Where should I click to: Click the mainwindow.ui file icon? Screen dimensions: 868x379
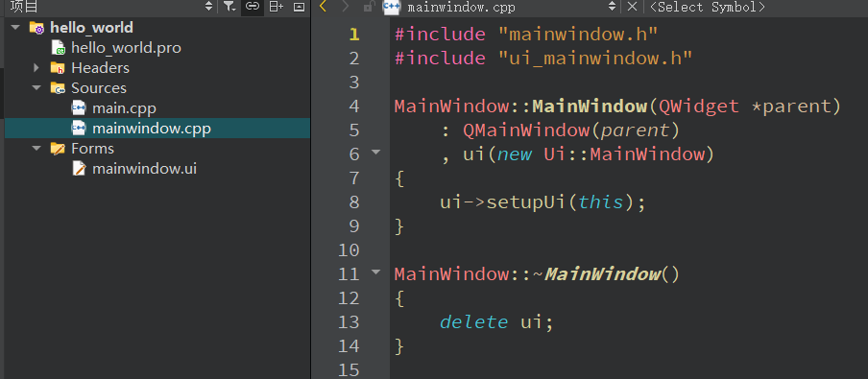tap(79, 168)
